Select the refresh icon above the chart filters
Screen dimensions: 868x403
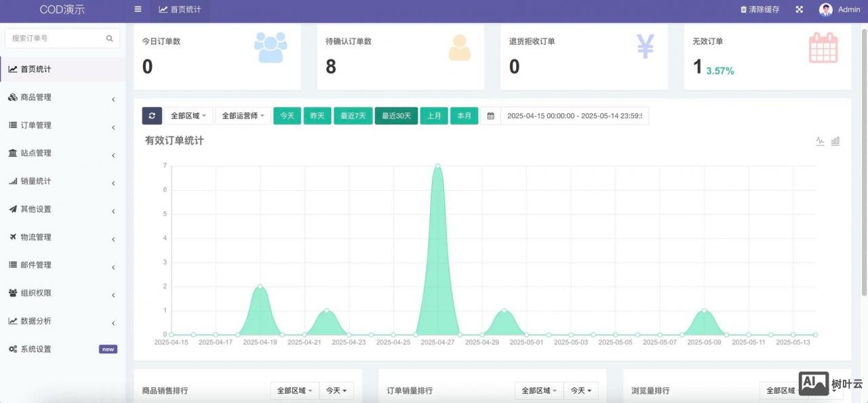[x=152, y=115]
